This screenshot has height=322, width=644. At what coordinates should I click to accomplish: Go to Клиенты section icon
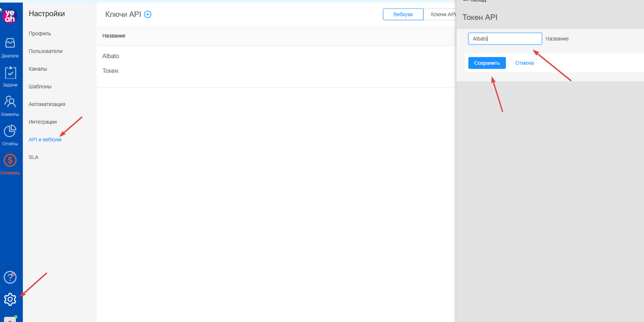click(x=10, y=102)
